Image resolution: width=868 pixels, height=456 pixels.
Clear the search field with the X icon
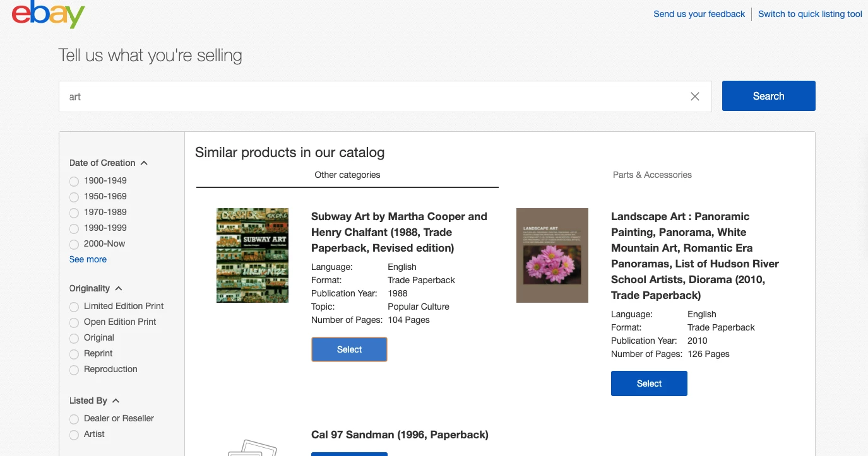(x=695, y=96)
